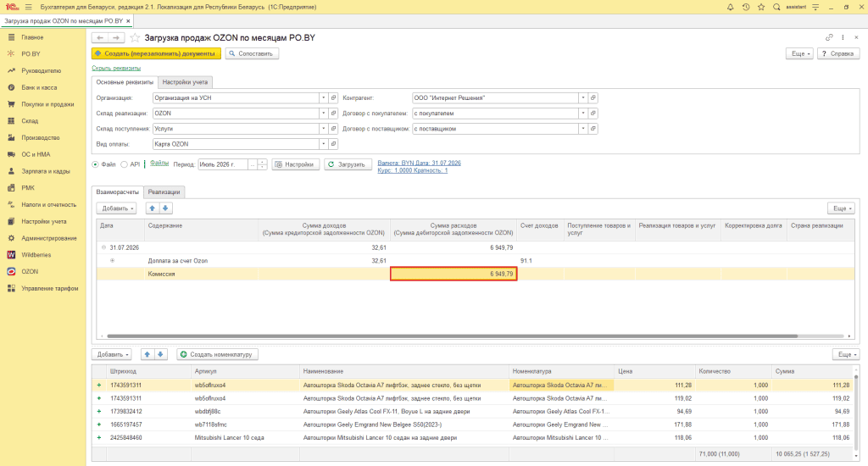Select the API radio option

(124, 164)
